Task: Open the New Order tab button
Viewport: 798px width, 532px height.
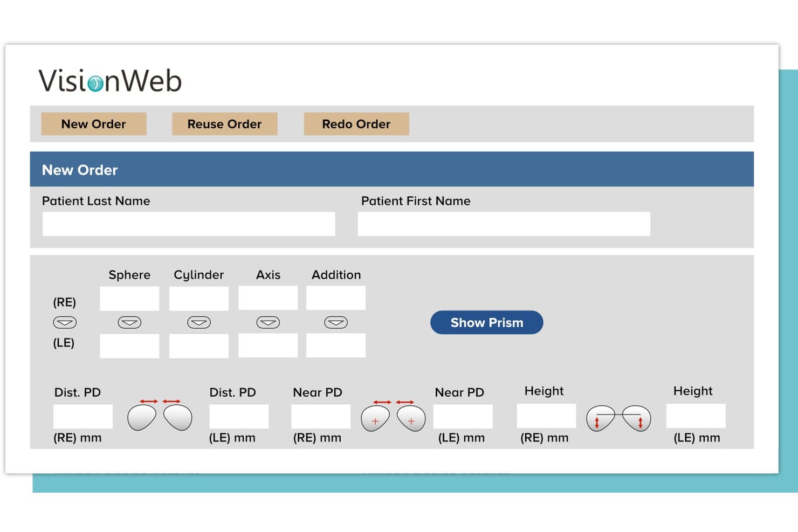Action: [94, 124]
